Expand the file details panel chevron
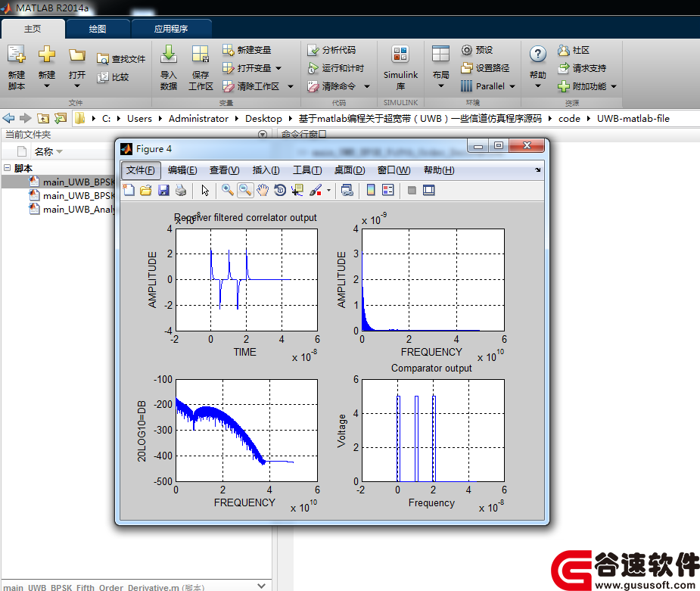Viewport: 700px width, 591px height. (x=262, y=586)
